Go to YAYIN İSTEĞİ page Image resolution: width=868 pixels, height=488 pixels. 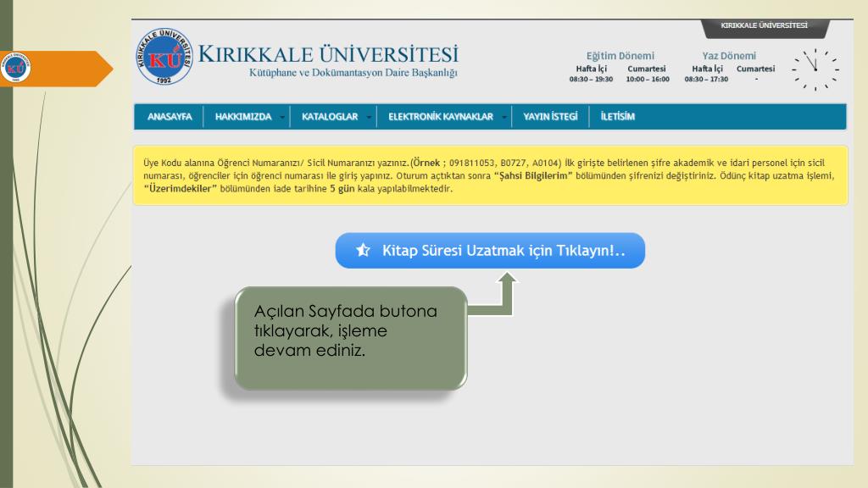[x=550, y=117]
